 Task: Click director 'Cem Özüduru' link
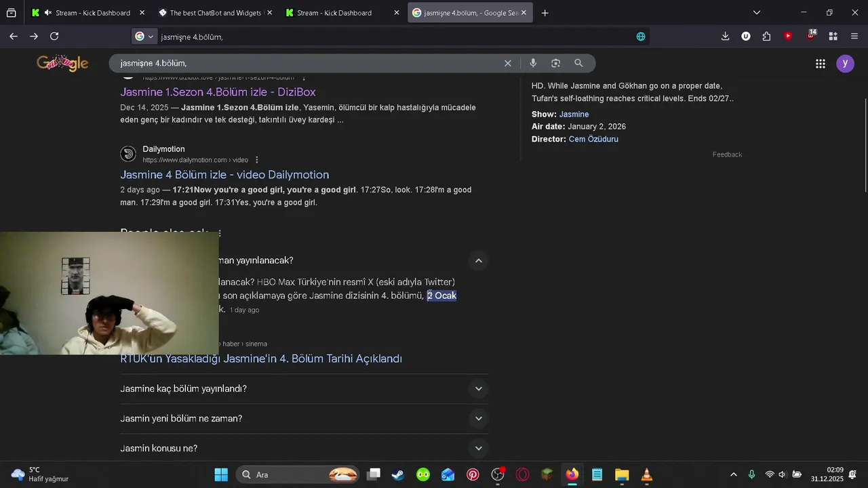593,139
